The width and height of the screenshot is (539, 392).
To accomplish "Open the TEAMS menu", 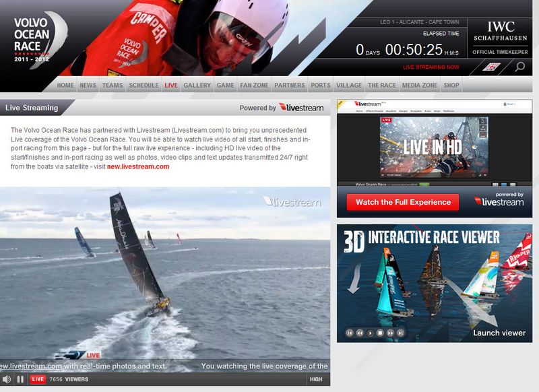I will tap(113, 85).
